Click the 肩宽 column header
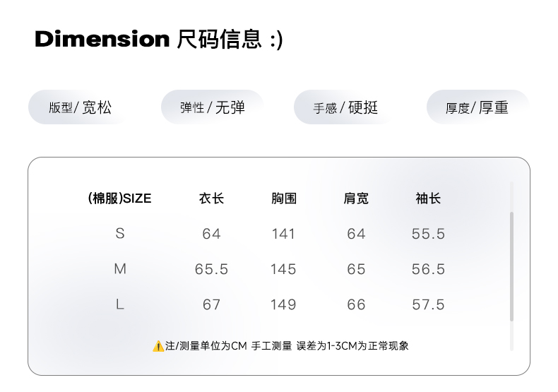 pos(356,198)
